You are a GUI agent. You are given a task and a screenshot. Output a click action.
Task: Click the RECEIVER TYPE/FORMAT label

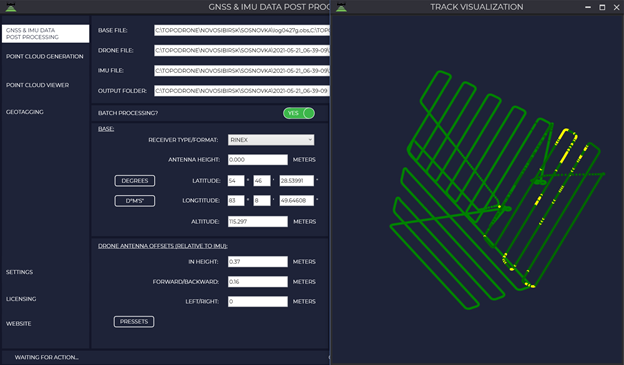click(x=183, y=140)
